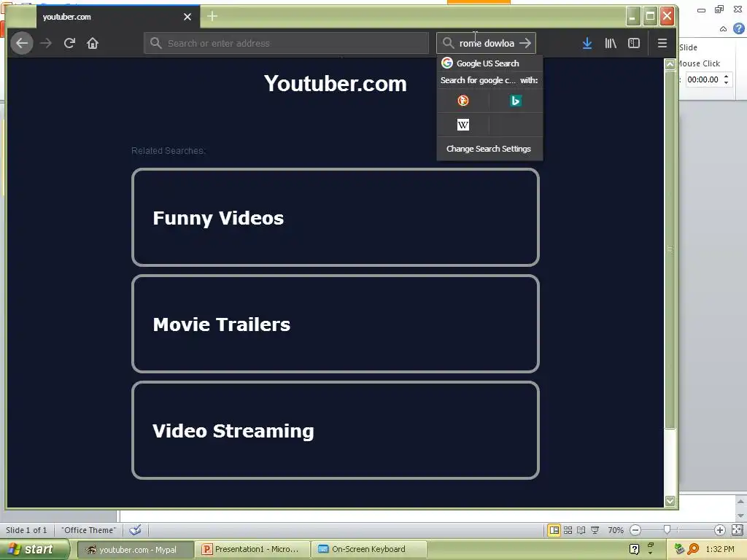Open the browser home page
Viewport: 747px width, 560px height.
pyautogui.click(x=93, y=43)
